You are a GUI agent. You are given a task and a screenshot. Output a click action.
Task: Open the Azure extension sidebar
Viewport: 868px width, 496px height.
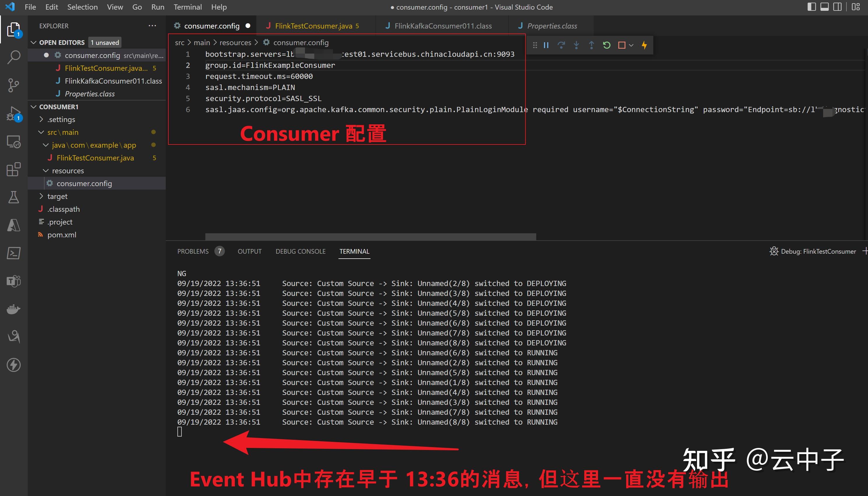click(14, 225)
